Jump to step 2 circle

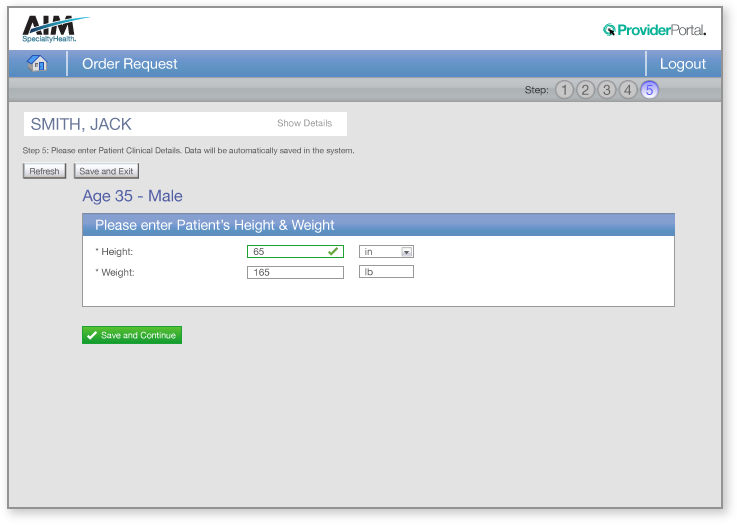[x=585, y=90]
